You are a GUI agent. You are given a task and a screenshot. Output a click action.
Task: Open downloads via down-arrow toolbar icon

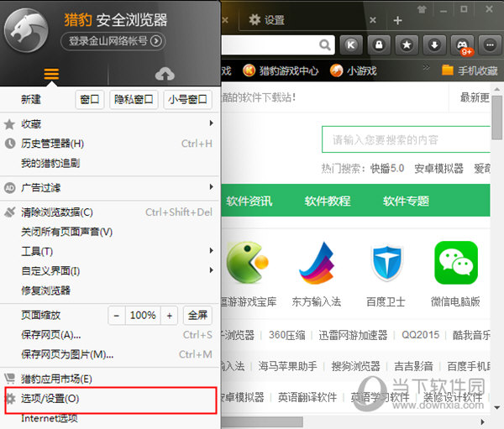[x=433, y=44]
